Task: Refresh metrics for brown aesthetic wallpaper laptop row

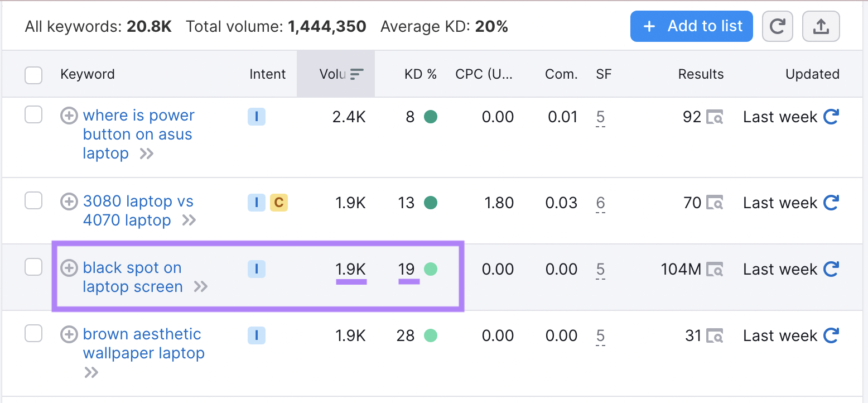Action: (x=831, y=335)
